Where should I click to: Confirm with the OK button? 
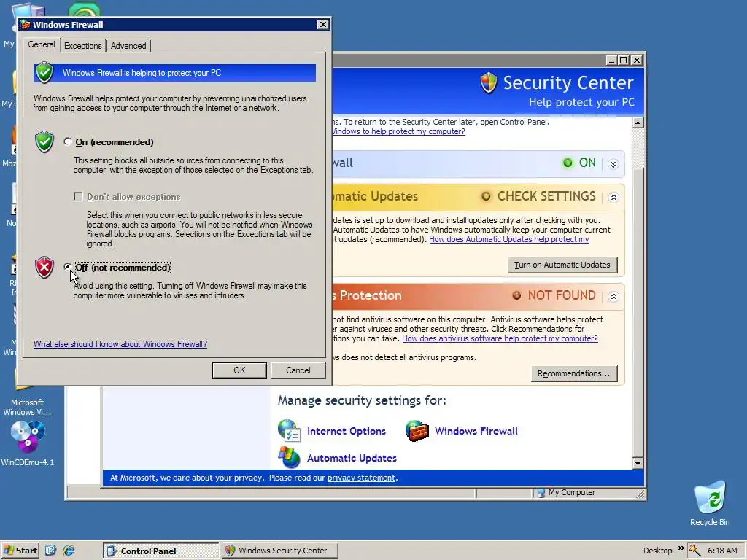pyautogui.click(x=239, y=370)
